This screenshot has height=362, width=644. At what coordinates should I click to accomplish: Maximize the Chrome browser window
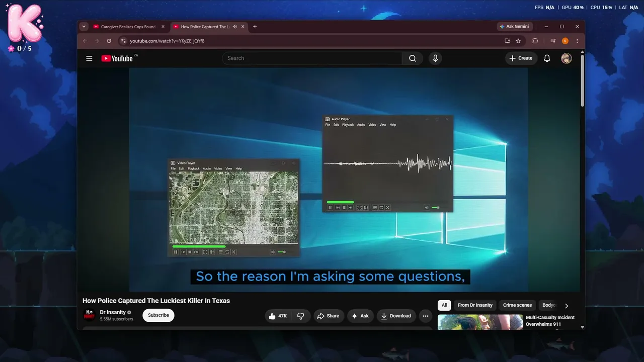pyautogui.click(x=561, y=27)
